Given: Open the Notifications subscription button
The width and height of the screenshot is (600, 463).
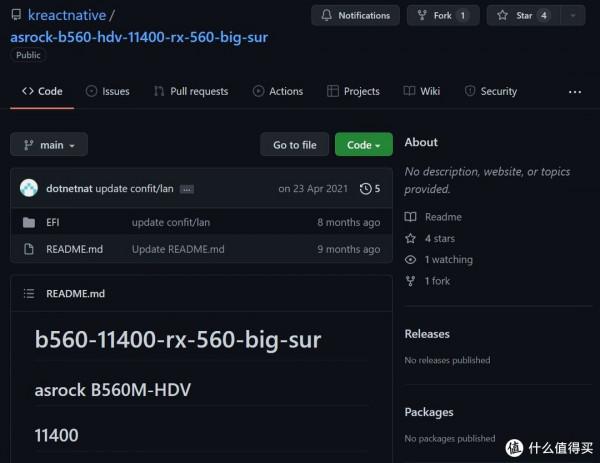Looking at the screenshot, I should (x=355, y=16).
